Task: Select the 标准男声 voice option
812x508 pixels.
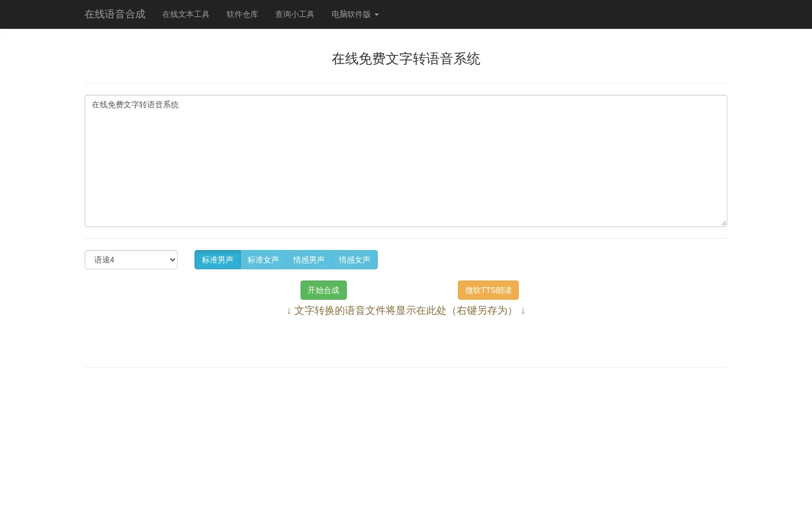Action: (218, 260)
